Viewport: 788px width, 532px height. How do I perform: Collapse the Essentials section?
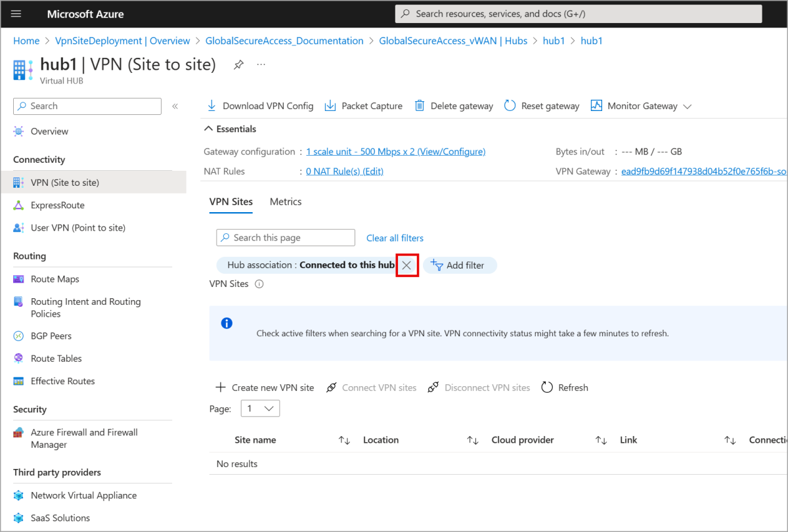click(208, 128)
